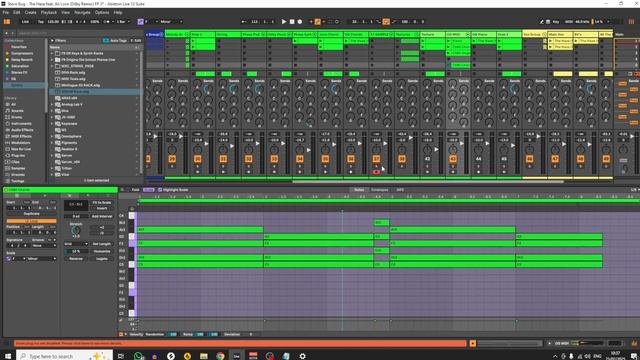Open Google Chrome from the taskbar

220,356
